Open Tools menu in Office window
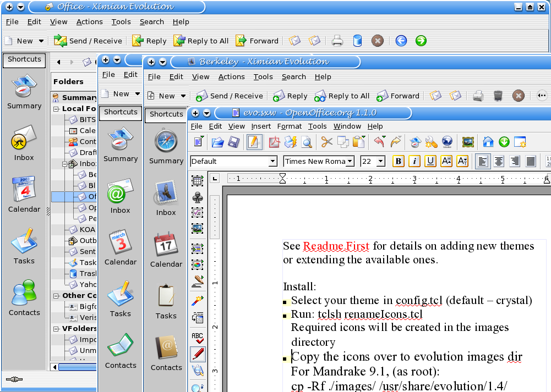 (121, 22)
